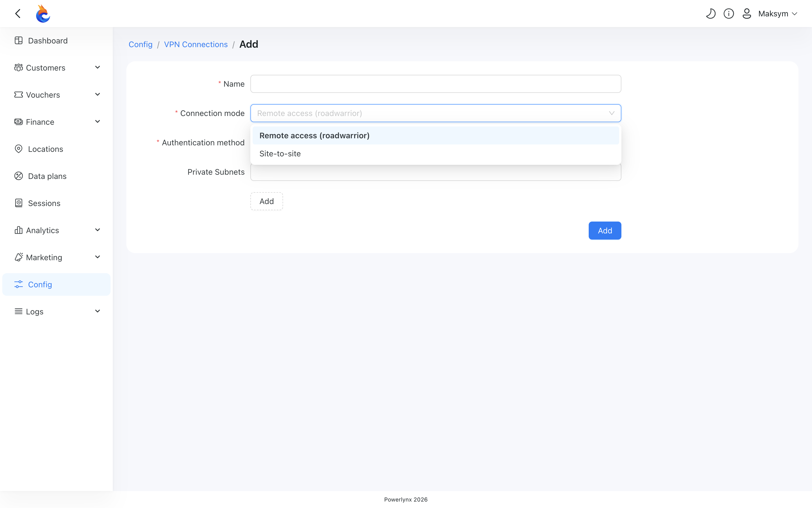This screenshot has width=812, height=508.
Task: Click the Connection mode label
Action: (x=212, y=113)
